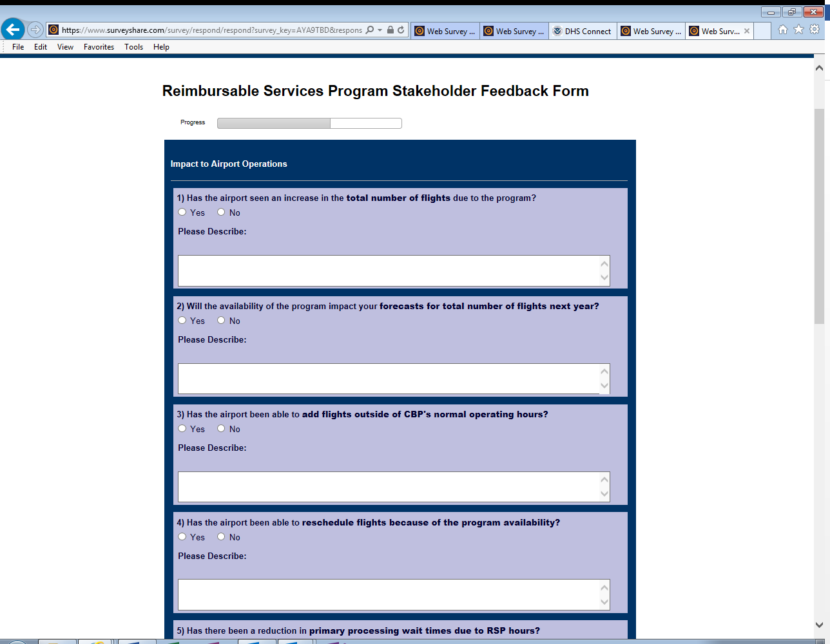The height and width of the screenshot is (644, 830).
Task: Switch to the DHS Connect tab
Action: (x=583, y=31)
